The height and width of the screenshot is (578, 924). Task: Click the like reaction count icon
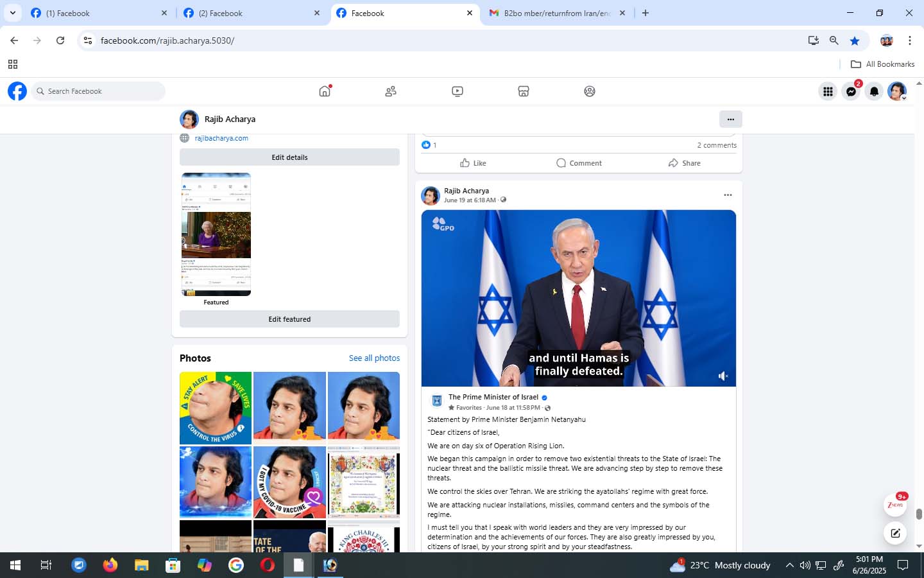coord(426,145)
